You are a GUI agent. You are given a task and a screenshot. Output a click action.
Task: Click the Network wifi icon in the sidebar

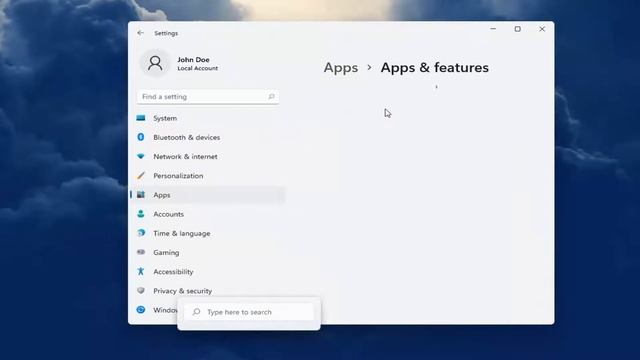coord(141,156)
